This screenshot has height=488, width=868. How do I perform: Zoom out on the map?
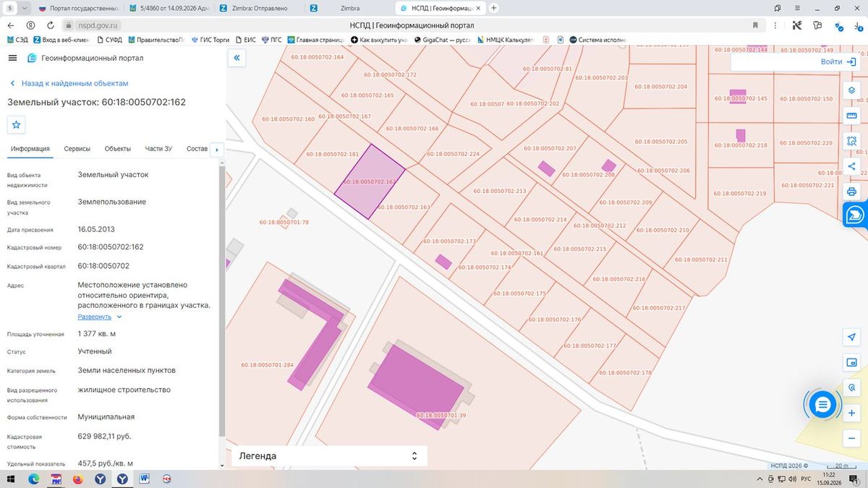851,438
